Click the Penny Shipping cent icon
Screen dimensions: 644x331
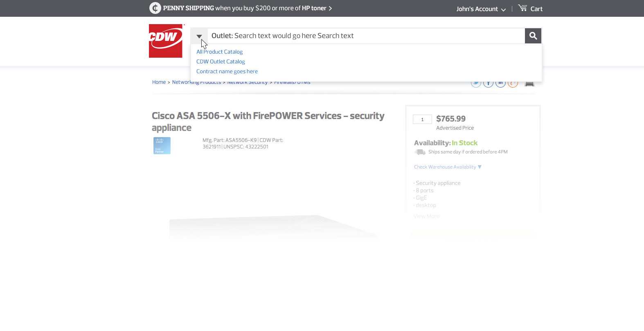155,8
